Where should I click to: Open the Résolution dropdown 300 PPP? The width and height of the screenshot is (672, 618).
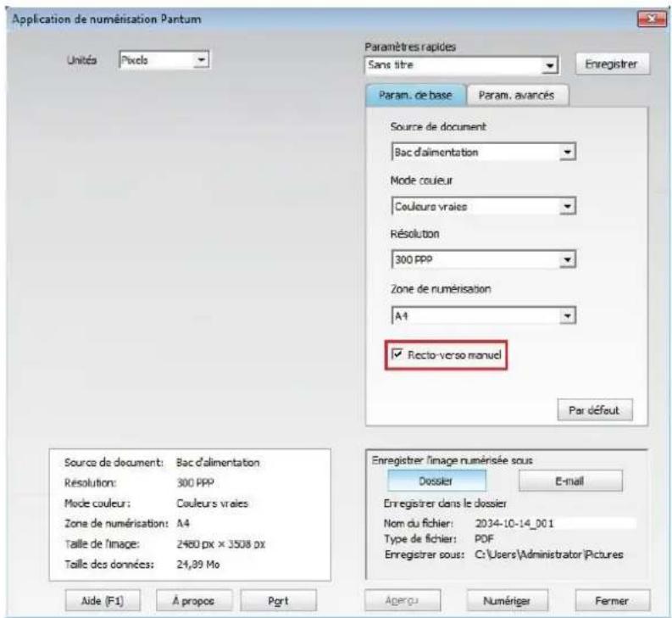pos(484,259)
